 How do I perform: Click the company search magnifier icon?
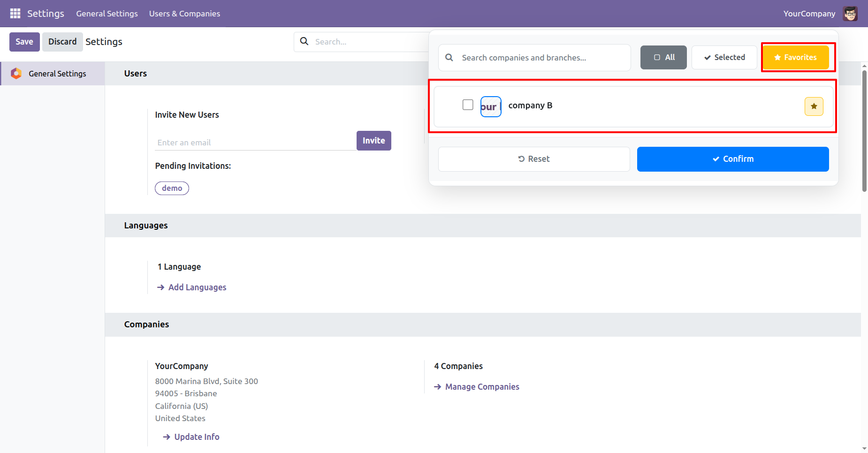click(x=449, y=58)
